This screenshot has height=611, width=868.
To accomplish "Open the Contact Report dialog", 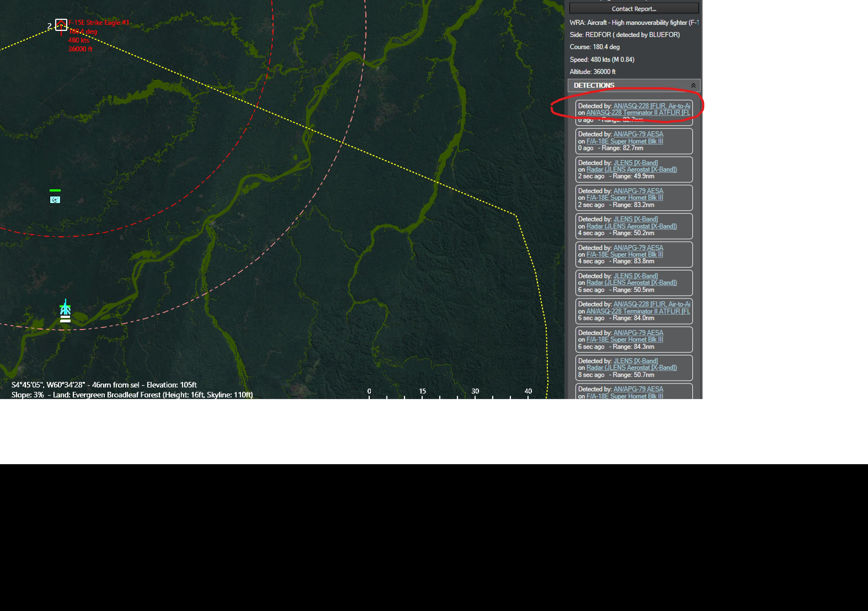I will tap(634, 9).
